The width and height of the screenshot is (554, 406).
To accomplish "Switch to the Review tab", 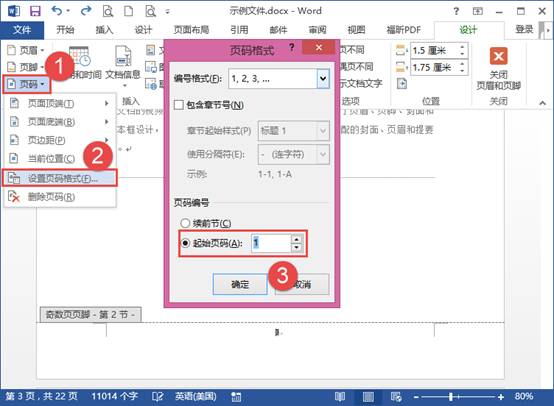I will coord(317,30).
